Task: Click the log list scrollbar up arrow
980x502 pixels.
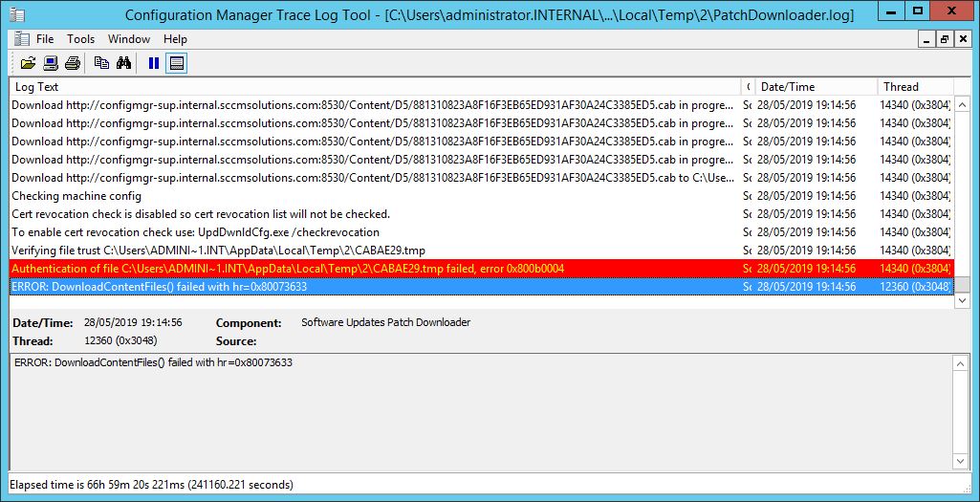Action: coord(962,104)
